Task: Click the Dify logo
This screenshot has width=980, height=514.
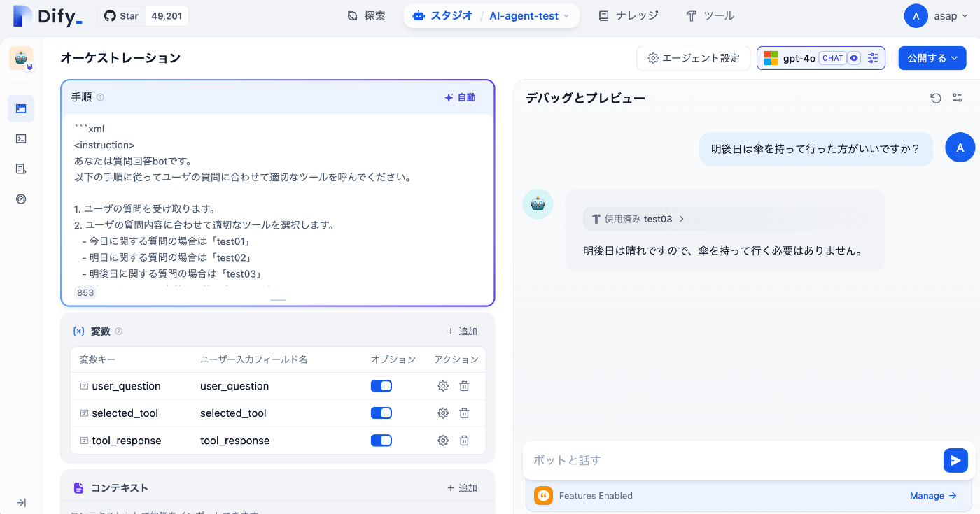Action: (48, 15)
